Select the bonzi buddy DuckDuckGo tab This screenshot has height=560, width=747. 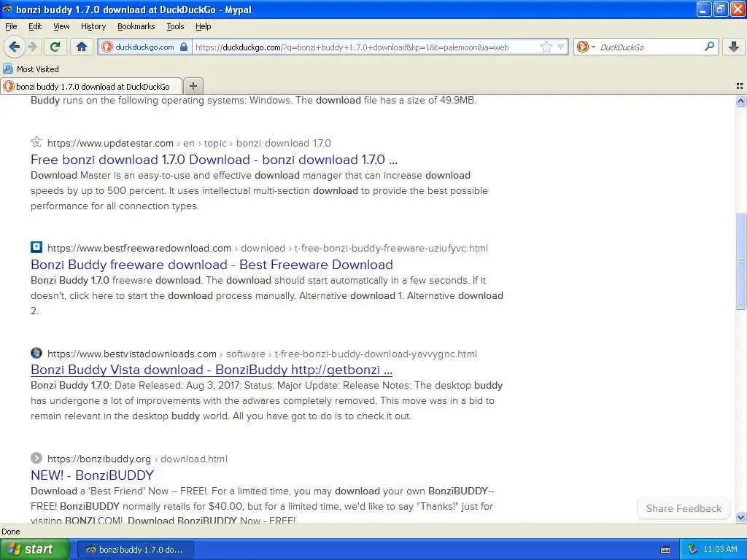coord(91,86)
